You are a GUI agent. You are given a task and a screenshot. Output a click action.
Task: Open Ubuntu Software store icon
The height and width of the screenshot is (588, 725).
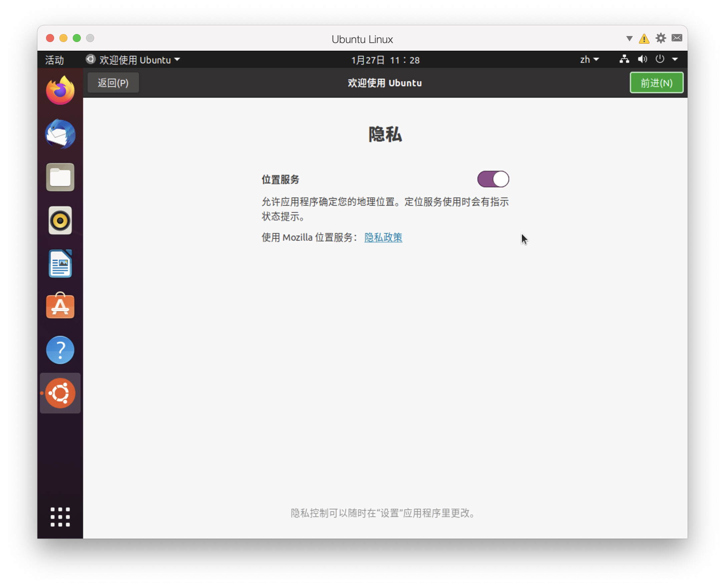click(x=60, y=306)
